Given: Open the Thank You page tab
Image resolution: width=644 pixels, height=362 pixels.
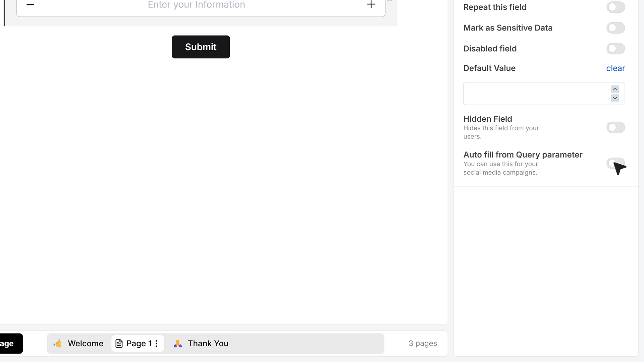Looking at the screenshot, I should [x=201, y=344].
